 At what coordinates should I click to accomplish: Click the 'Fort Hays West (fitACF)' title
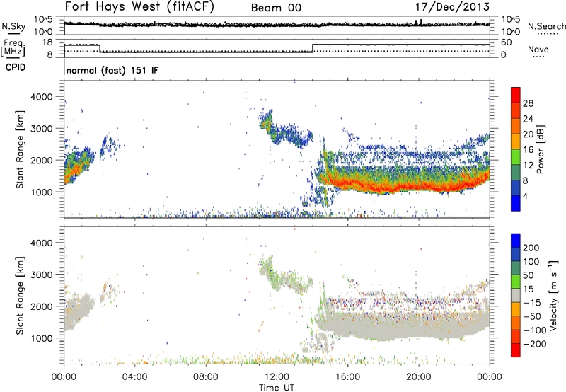pos(139,7)
